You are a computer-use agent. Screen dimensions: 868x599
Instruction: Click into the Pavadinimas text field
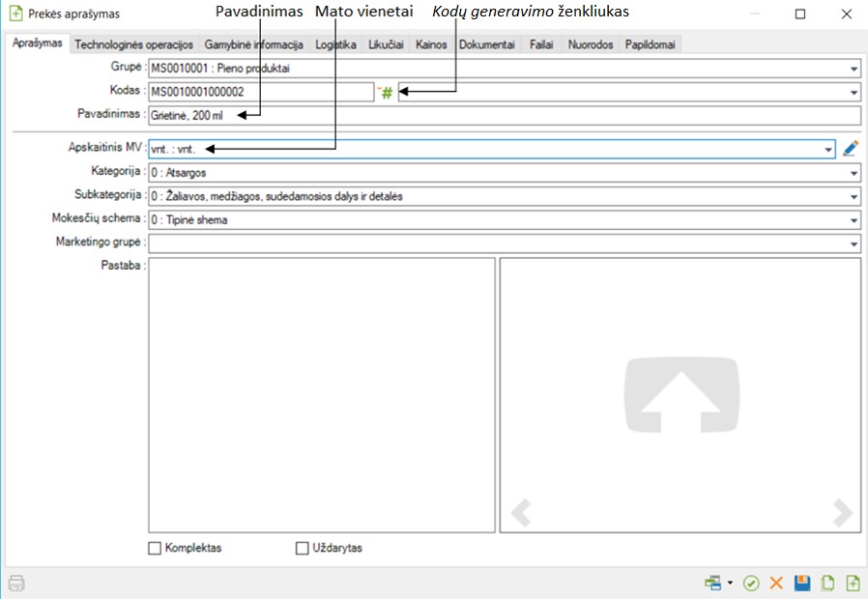tap(503, 115)
